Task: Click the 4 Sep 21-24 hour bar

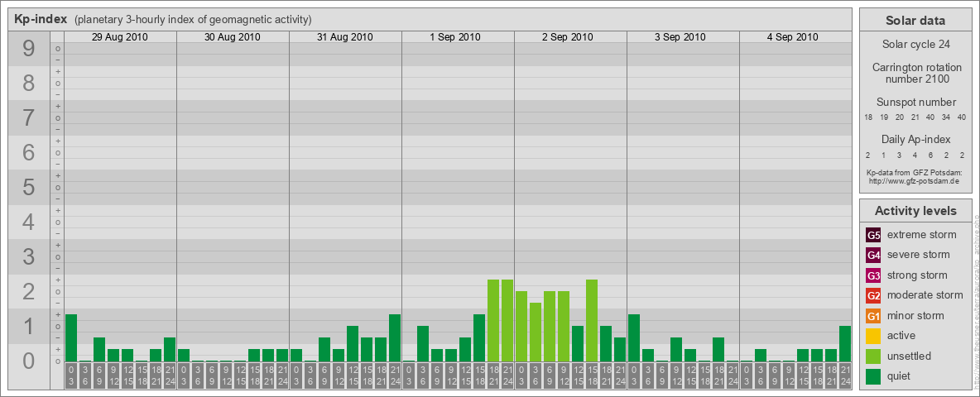Action: point(844,343)
